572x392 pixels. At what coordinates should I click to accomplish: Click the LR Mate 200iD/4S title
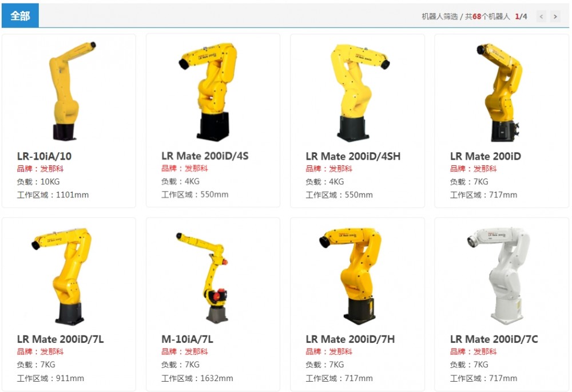[x=205, y=156]
